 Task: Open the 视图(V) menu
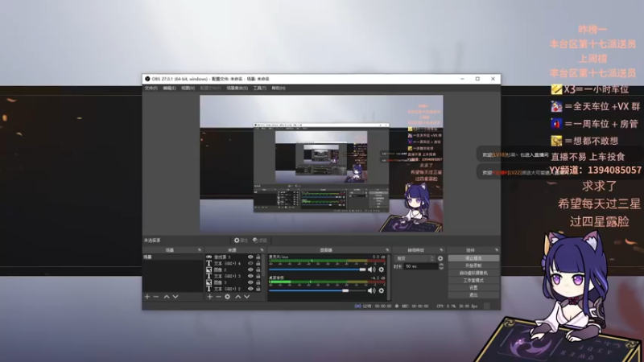pos(188,88)
